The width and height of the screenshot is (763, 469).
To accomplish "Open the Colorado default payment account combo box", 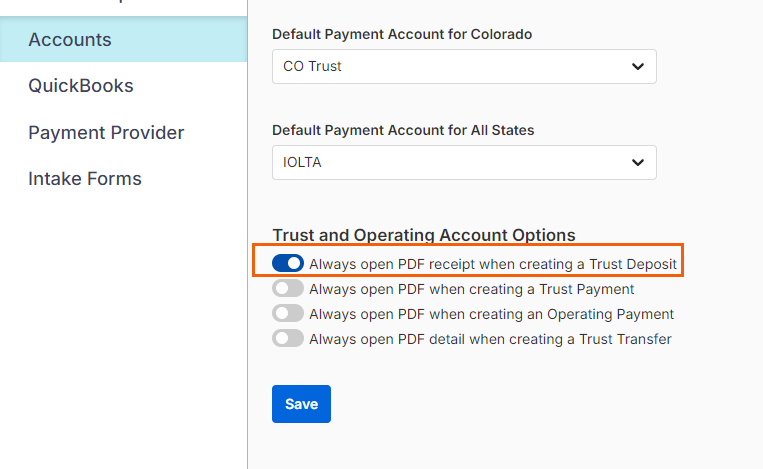I will [x=464, y=66].
